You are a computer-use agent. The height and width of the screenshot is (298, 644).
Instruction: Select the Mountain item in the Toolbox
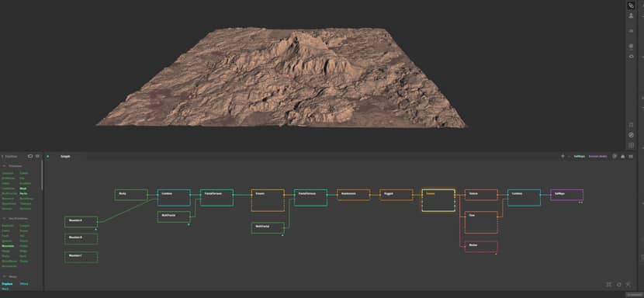click(8, 246)
